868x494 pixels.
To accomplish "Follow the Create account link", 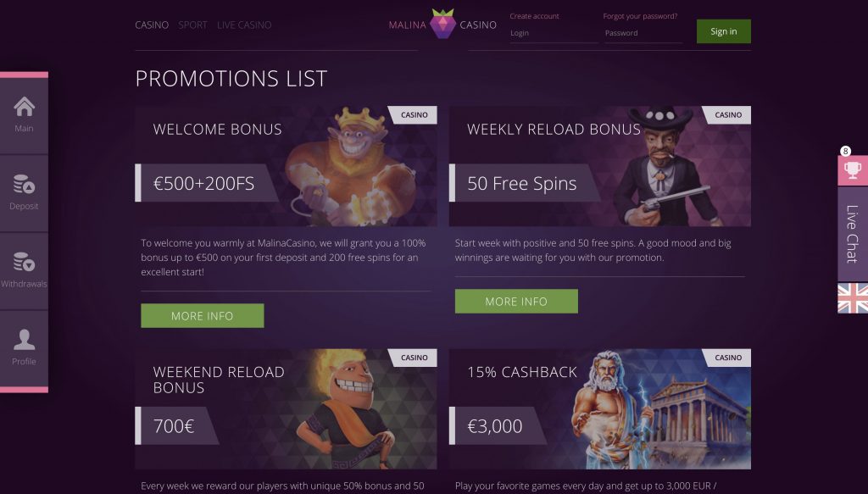I will pos(534,16).
